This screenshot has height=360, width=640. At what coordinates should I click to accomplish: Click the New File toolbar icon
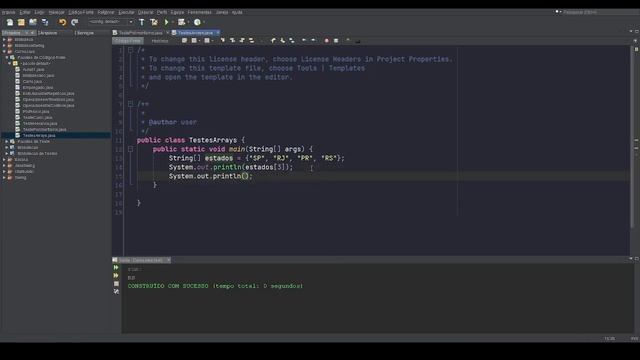(10, 22)
